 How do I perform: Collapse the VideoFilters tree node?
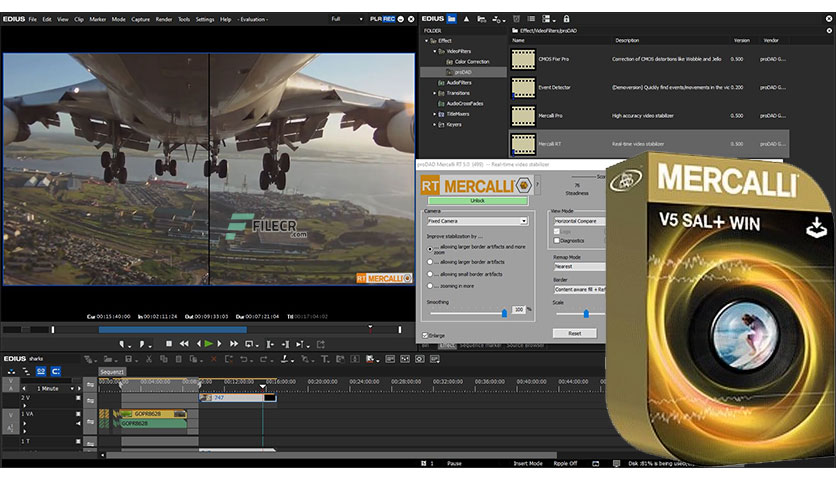coord(435,51)
